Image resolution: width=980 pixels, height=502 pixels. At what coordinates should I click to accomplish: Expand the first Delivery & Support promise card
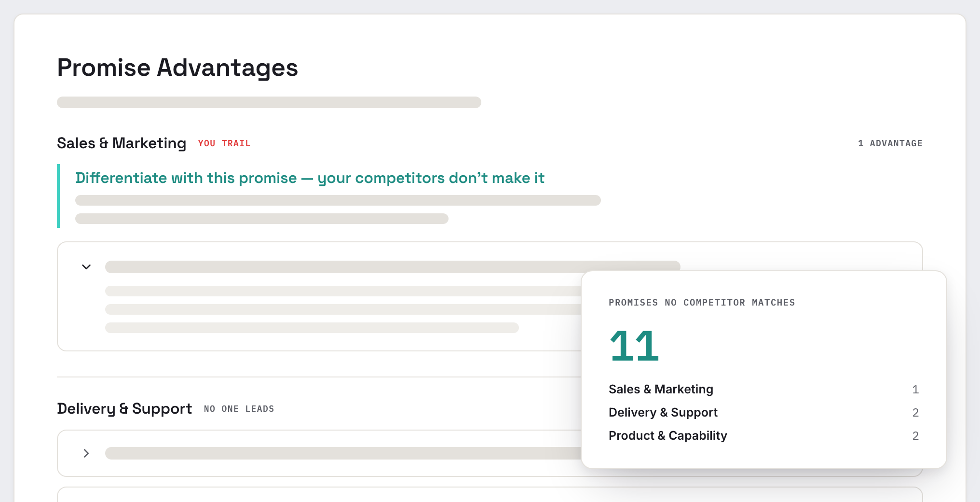point(86,453)
